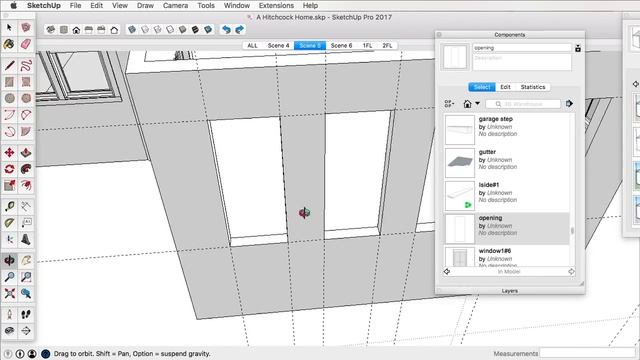This screenshot has width=640, height=360.
Task: Activate the red Move tool
Action: [x=9, y=153]
